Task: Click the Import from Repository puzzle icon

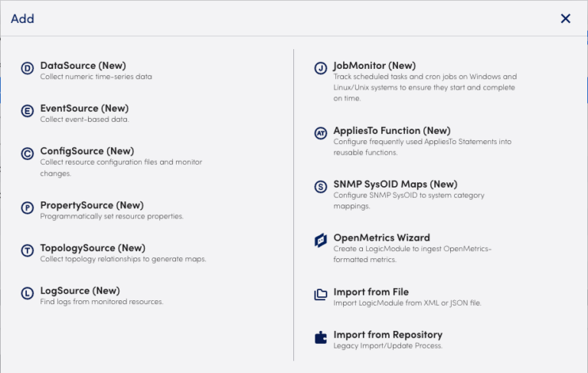Action: coord(321,338)
